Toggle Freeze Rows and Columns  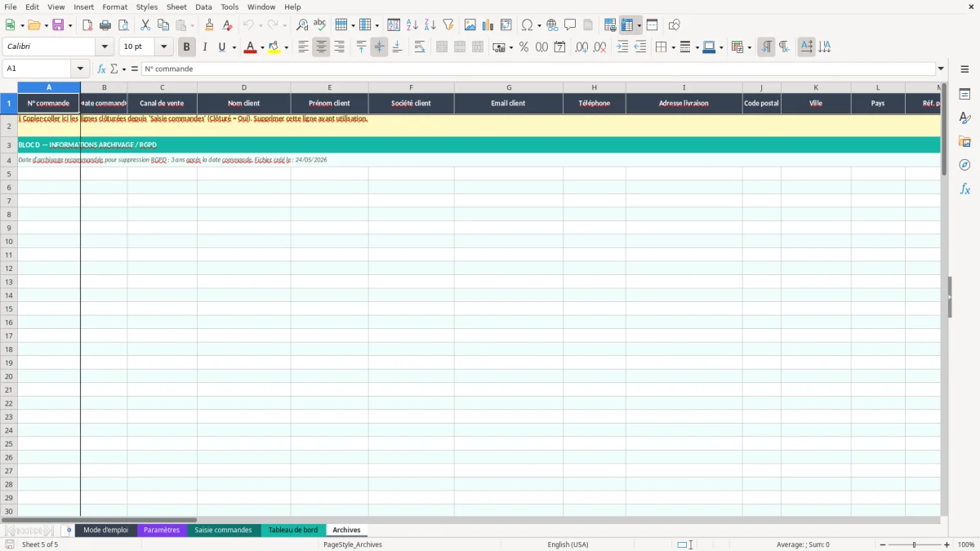pos(627,25)
